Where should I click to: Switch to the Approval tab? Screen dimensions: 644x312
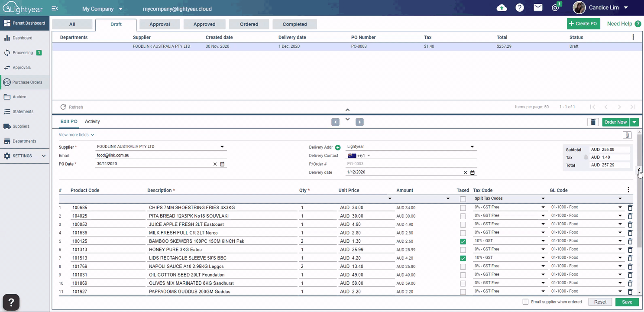[x=159, y=24]
